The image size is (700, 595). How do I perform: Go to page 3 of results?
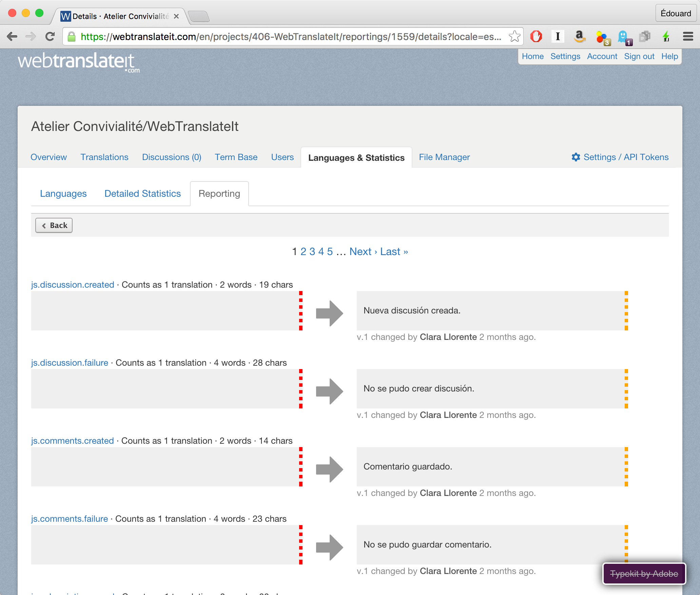tap(312, 251)
